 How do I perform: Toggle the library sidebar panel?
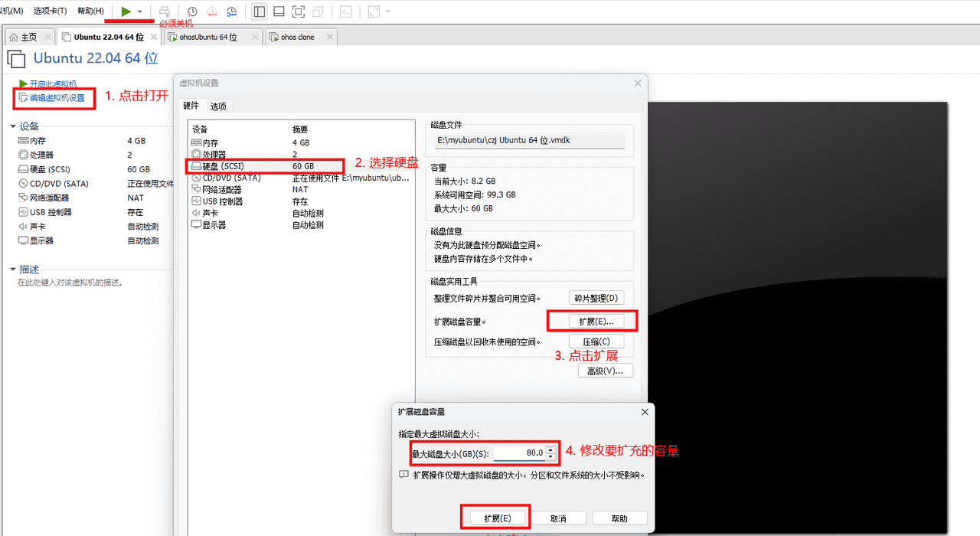point(259,11)
